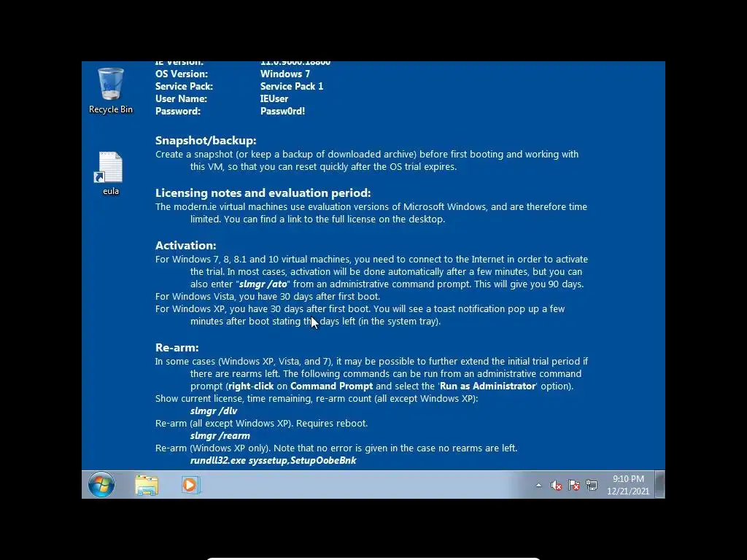Image resolution: width=747 pixels, height=560 pixels.
Task: Open the Recycle Bin desktop icon
Action: coord(111,90)
